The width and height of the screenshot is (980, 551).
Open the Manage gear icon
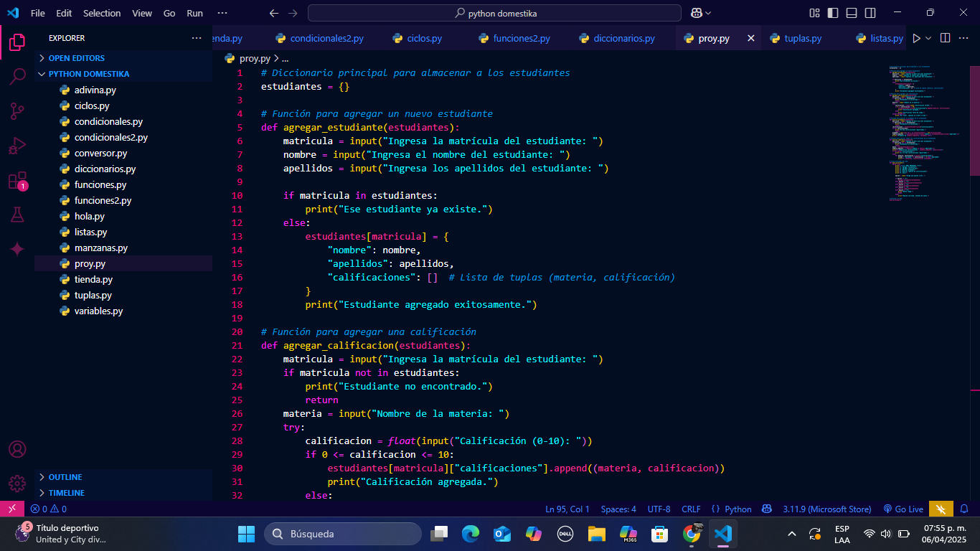point(17,484)
